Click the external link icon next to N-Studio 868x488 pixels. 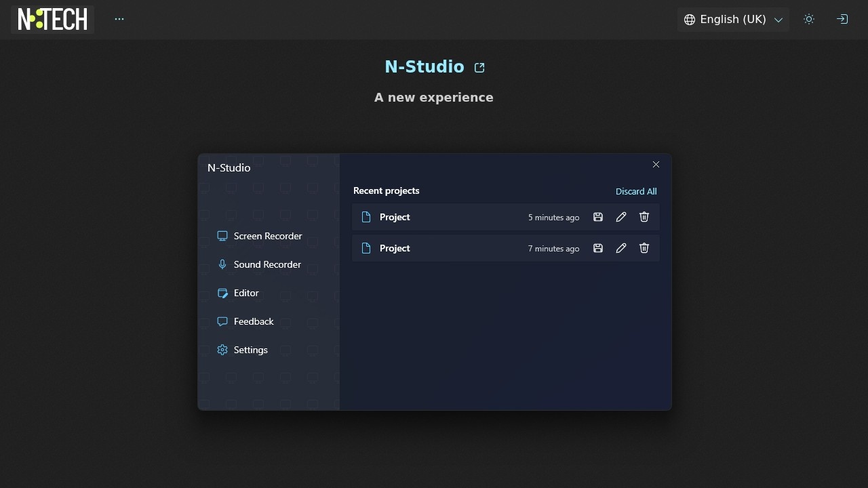(x=479, y=67)
